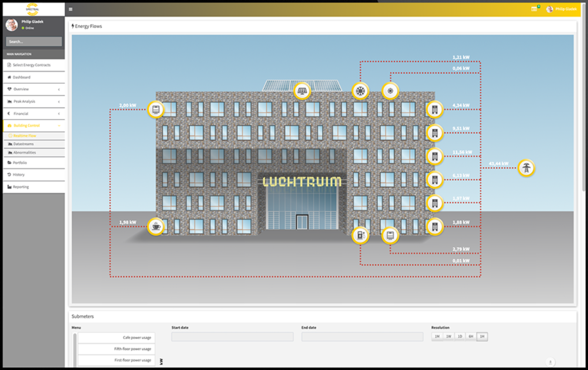Select the 1M resolution option

pos(437,336)
